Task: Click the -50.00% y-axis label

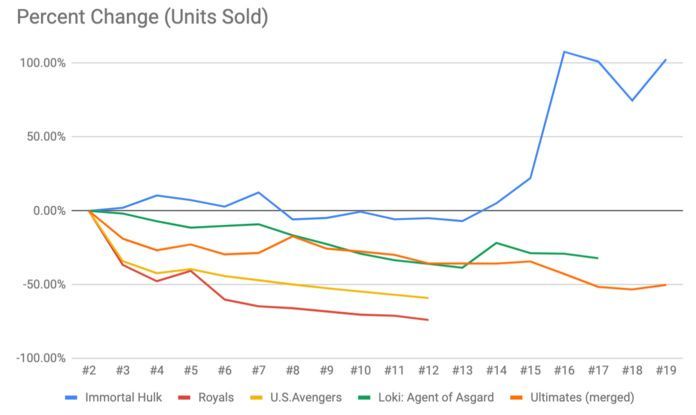Action: pos(45,284)
